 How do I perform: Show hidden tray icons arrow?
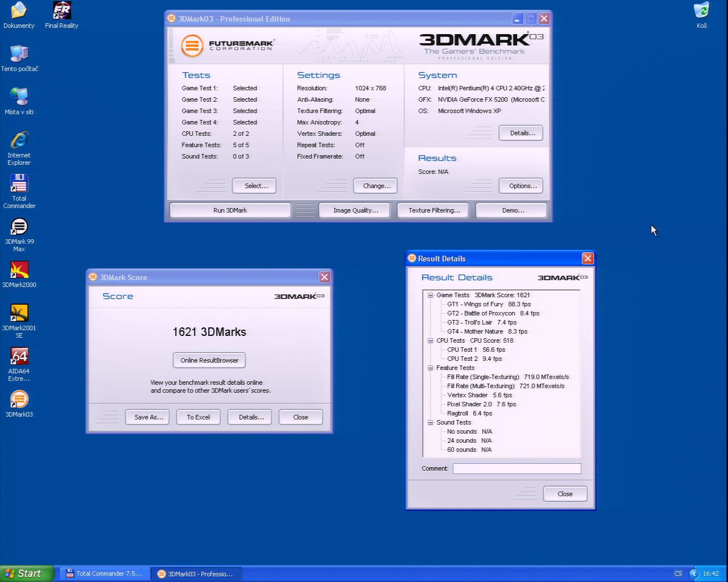693,573
